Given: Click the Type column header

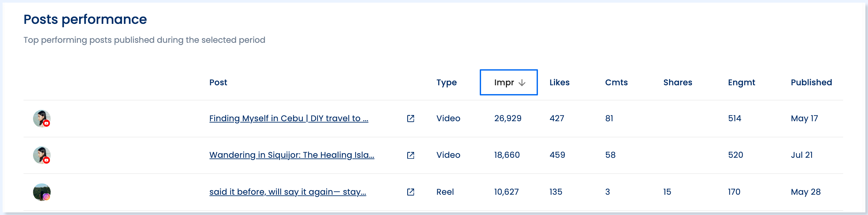Looking at the screenshot, I should click(446, 83).
